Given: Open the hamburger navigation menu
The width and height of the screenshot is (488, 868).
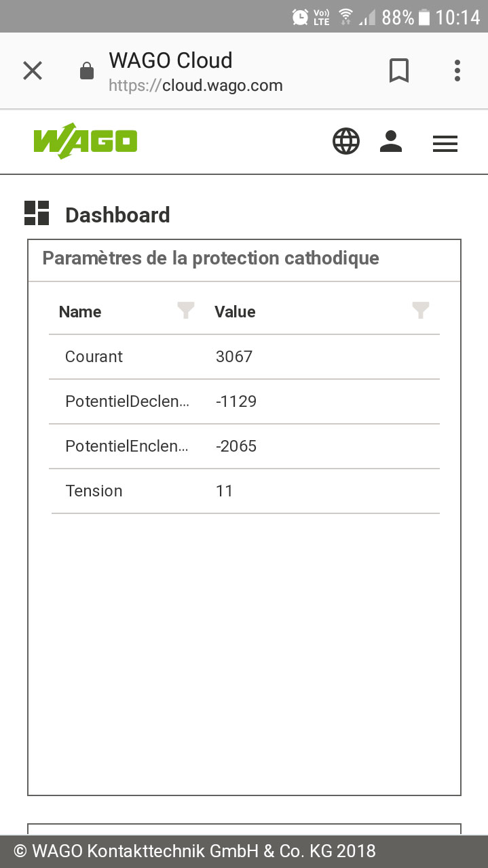Looking at the screenshot, I should [445, 143].
